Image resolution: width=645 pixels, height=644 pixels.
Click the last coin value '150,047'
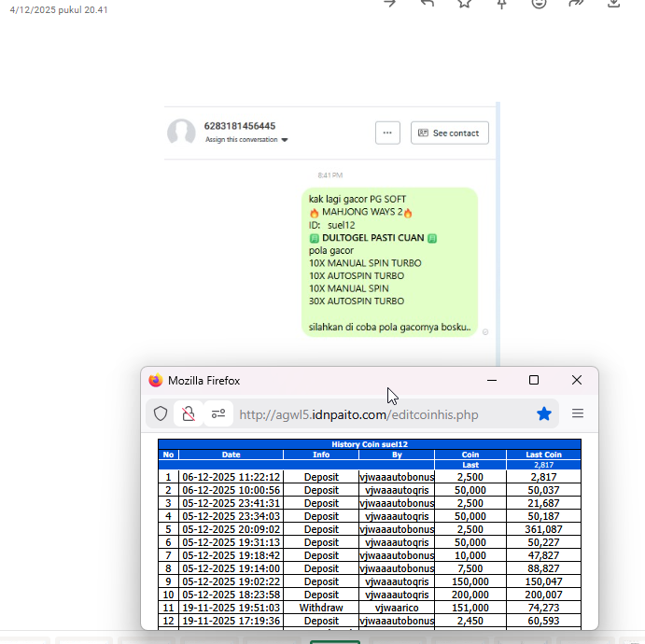pos(543,581)
